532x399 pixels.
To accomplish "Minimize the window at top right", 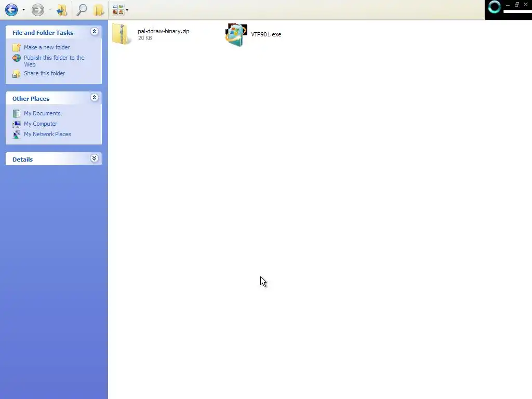I will tap(508, 5).
